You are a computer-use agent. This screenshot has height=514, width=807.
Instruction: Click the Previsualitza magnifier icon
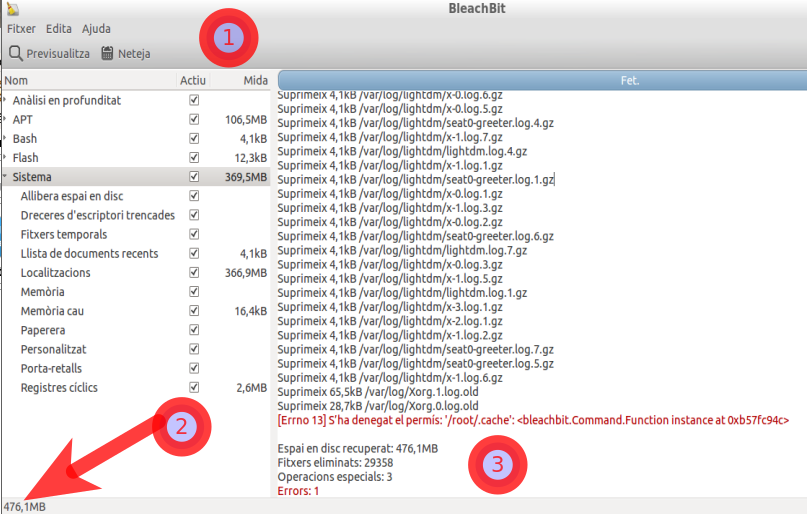click(15, 53)
